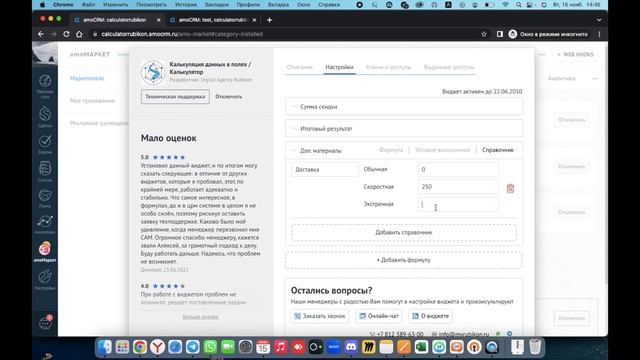Viewport: 640px width, 360px height.
Task: Switch to the Ключи и доступы tab
Action: (388, 67)
